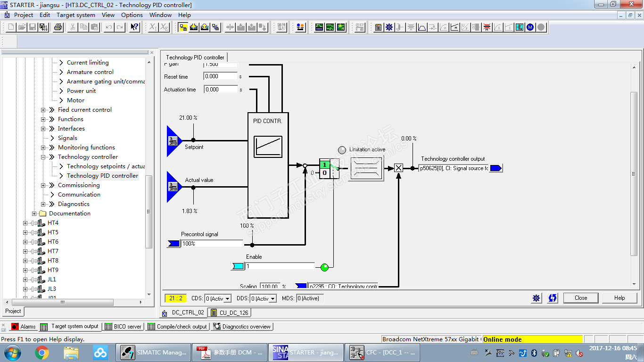Open the CFC DCC_1 taskbar button
This screenshot has height=362, width=644.
(383, 353)
